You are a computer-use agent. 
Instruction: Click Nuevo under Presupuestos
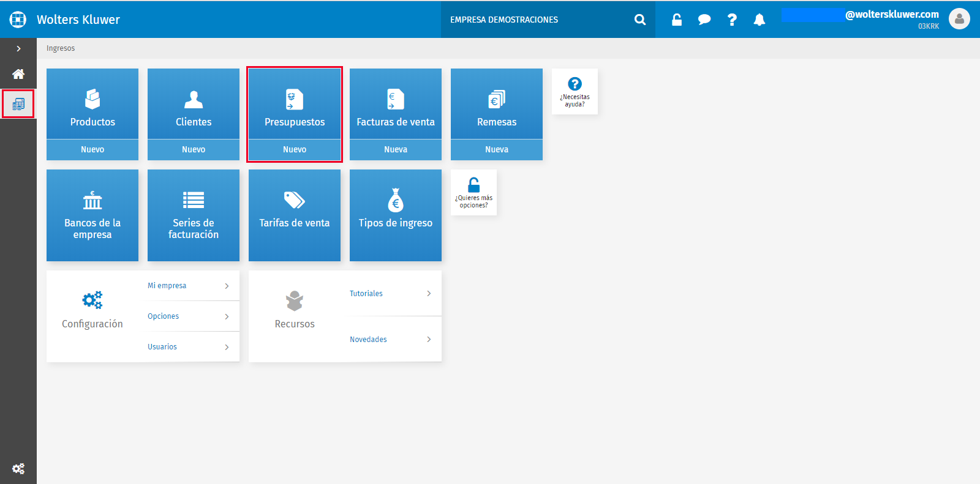(x=295, y=150)
